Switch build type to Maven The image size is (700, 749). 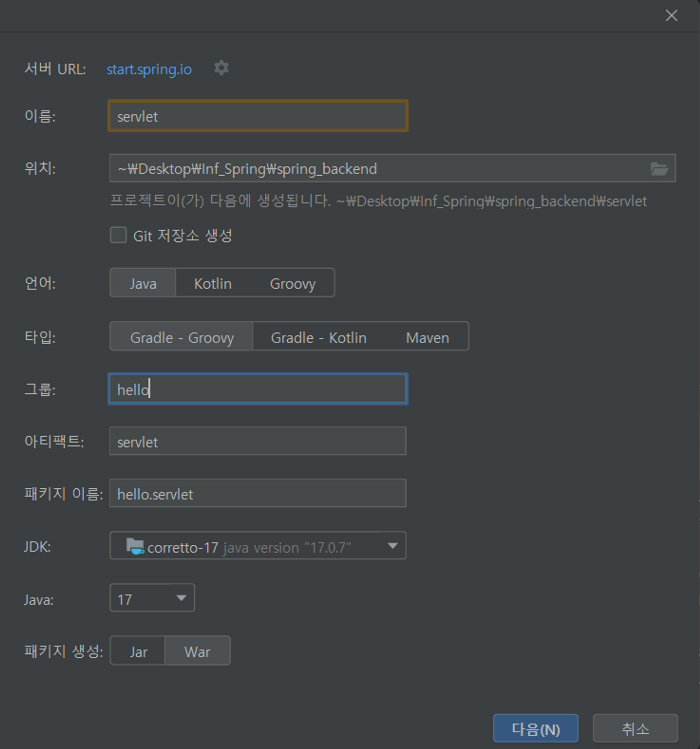[x=427, y=337]
